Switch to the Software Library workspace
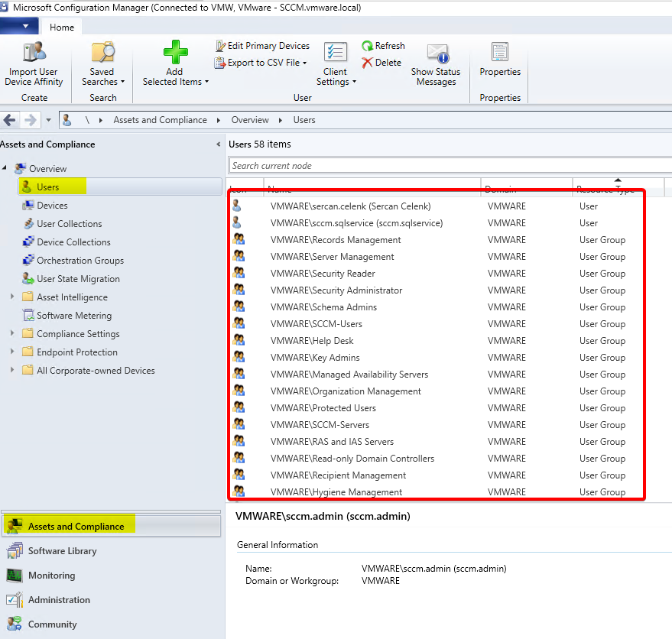Screen dimensions: 672x639 (x=62, y=551)
